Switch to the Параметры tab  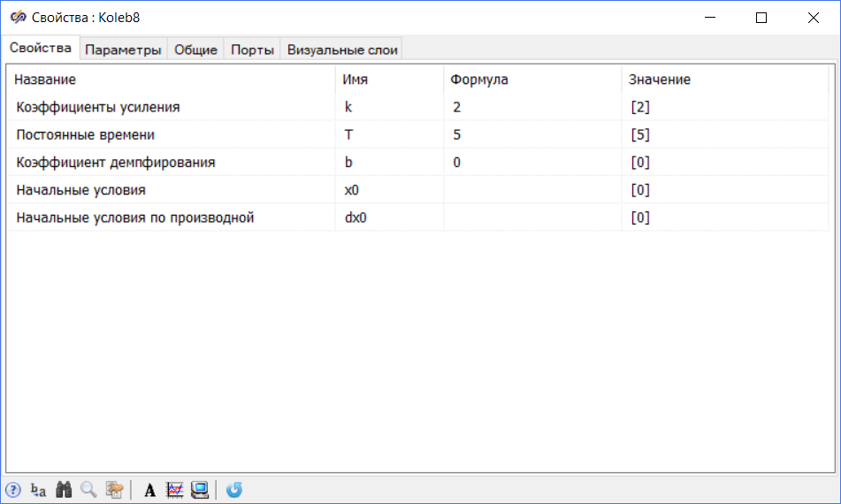(123, 50)
